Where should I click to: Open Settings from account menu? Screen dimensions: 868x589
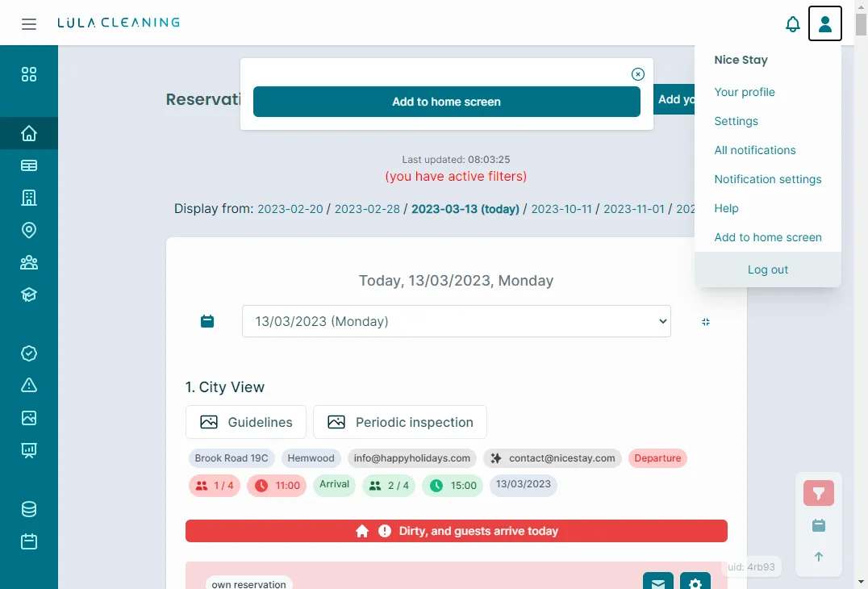tap(737, 121)
